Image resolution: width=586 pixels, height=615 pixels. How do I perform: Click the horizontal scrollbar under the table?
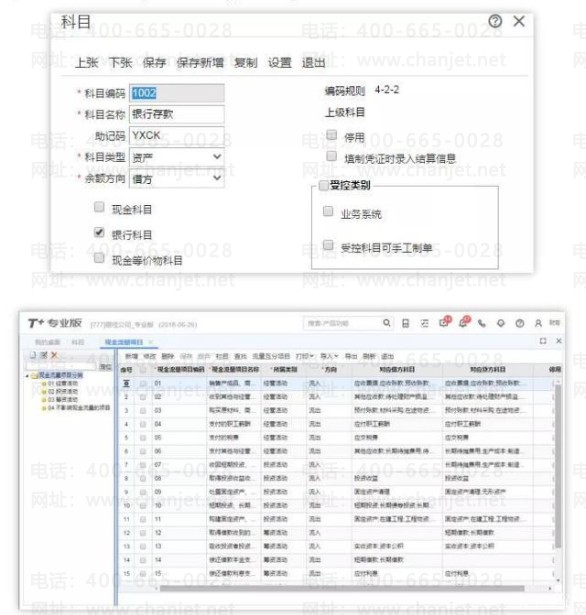tap(342, 588)
